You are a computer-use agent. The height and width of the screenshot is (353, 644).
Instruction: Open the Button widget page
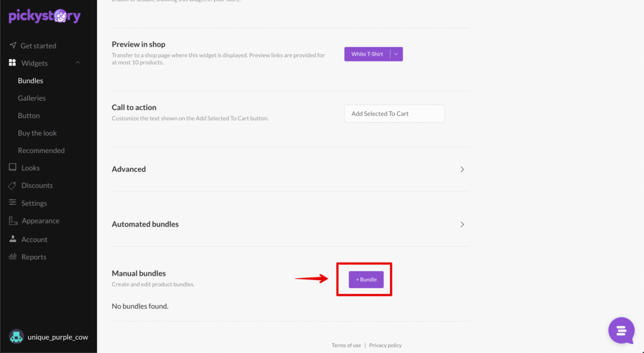[x=29, y=116]
